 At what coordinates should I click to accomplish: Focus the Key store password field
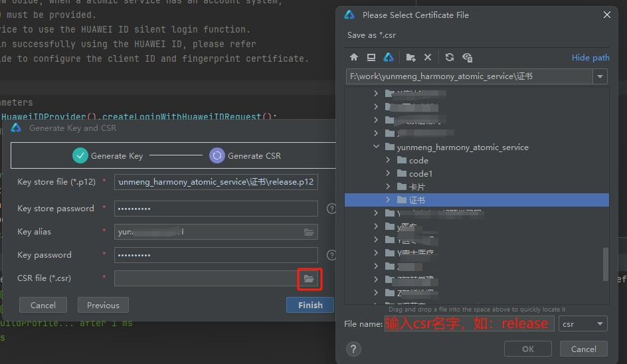point(216,209)
